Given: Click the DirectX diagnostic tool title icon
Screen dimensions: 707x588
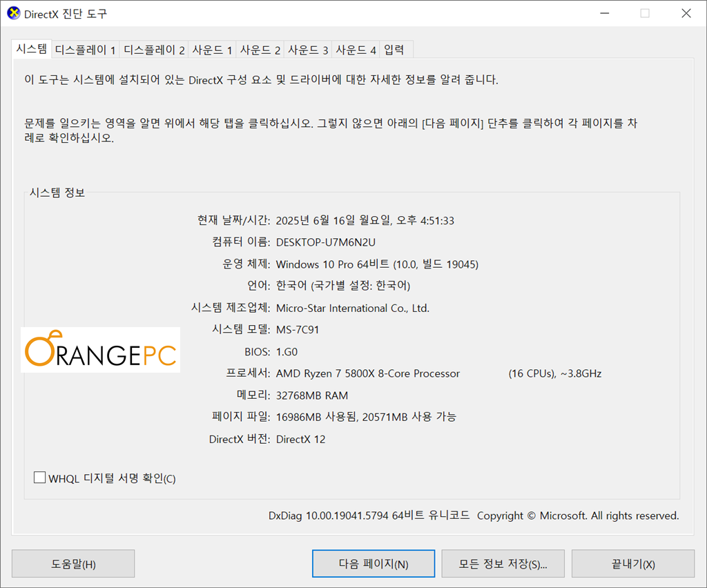Looking at the screenshot, I should pyautogui.click(x=14, y=14).
